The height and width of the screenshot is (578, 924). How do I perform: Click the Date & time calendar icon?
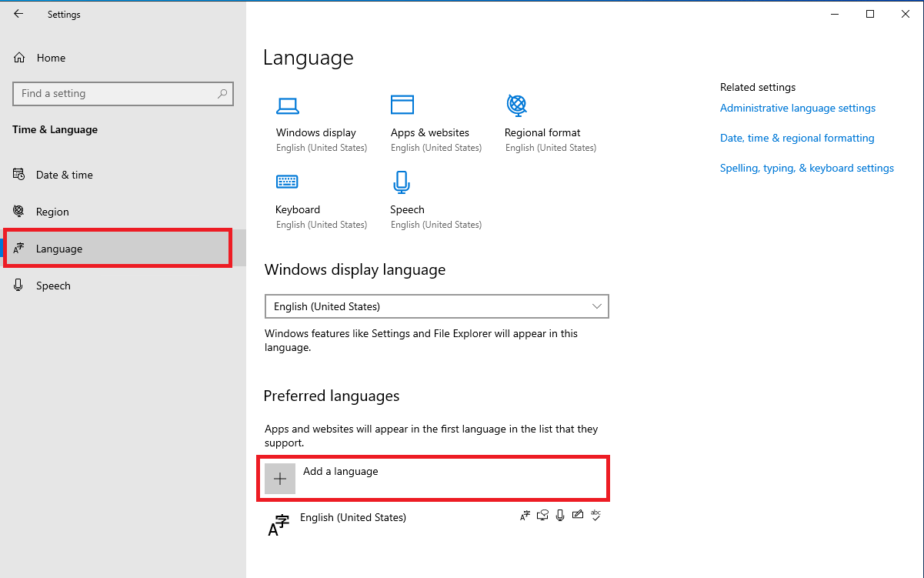19,175
